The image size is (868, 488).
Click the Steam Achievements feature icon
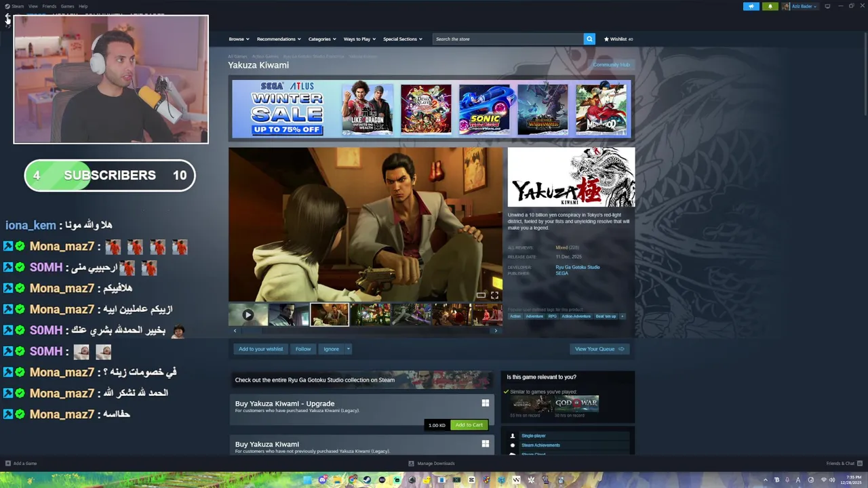pyautogui.click(x=513, y=445)
